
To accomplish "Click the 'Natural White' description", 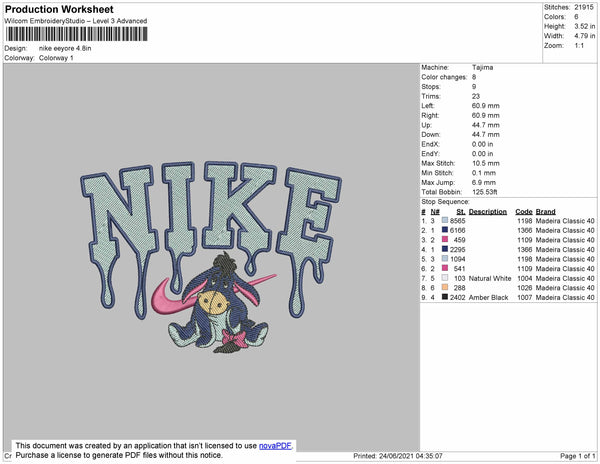I will [x=490, y=278].
